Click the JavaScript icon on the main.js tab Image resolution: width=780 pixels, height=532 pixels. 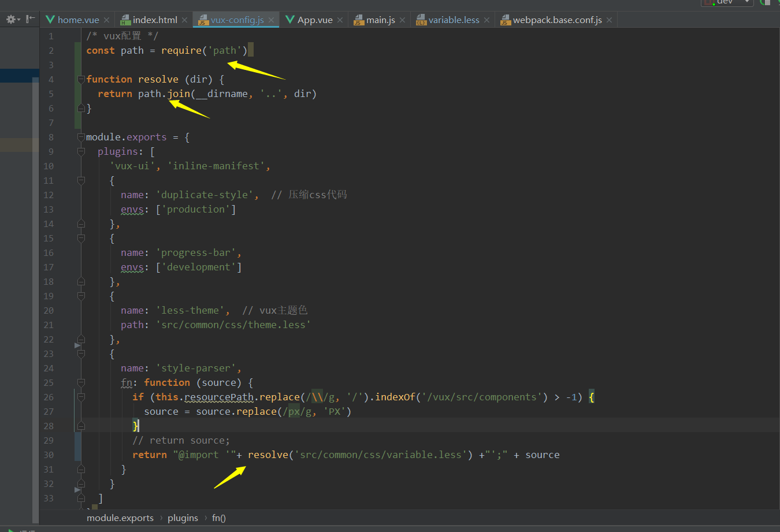click(358, 19)
